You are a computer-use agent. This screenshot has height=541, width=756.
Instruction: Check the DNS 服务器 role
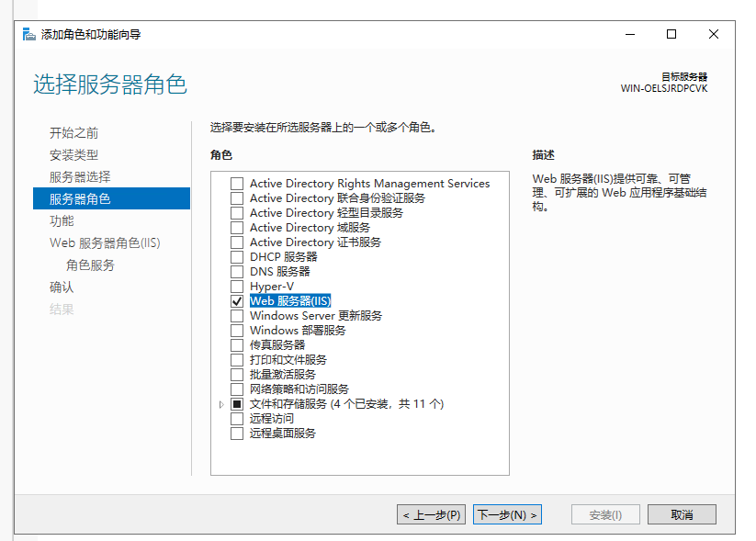point(236,271)
